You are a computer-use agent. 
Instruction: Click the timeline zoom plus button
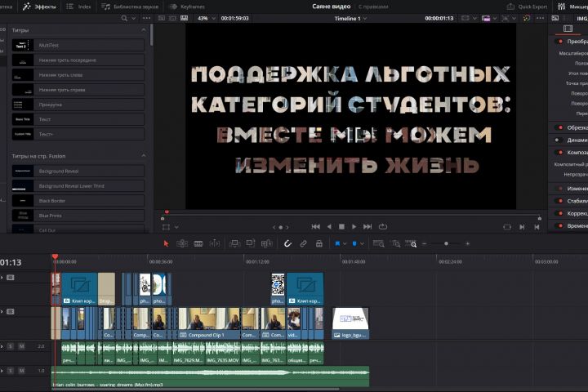tap(468, 244)
